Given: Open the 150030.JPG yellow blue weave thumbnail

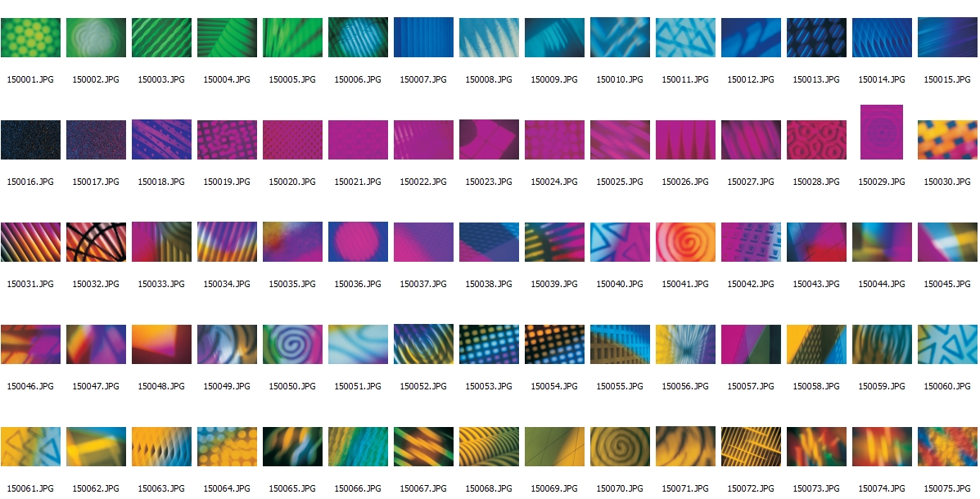Looking at the screenshot, I should [x=947, y=140].
